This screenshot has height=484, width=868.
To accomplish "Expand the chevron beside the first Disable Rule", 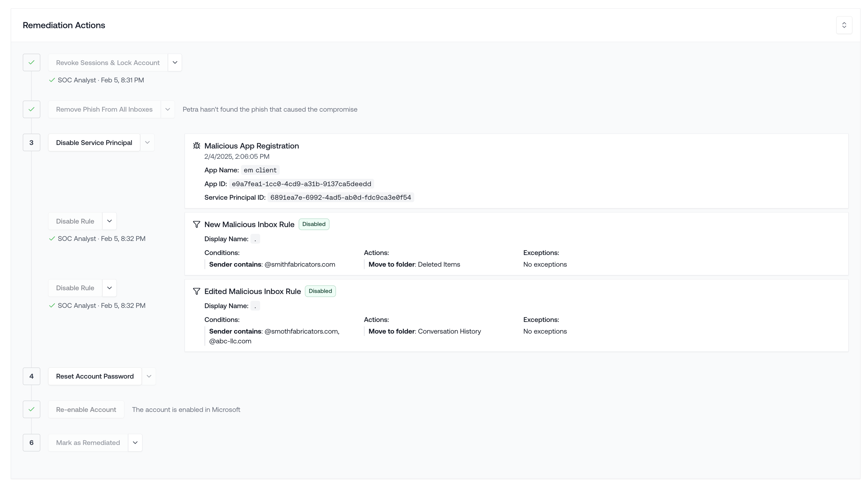I will point(109,221).
